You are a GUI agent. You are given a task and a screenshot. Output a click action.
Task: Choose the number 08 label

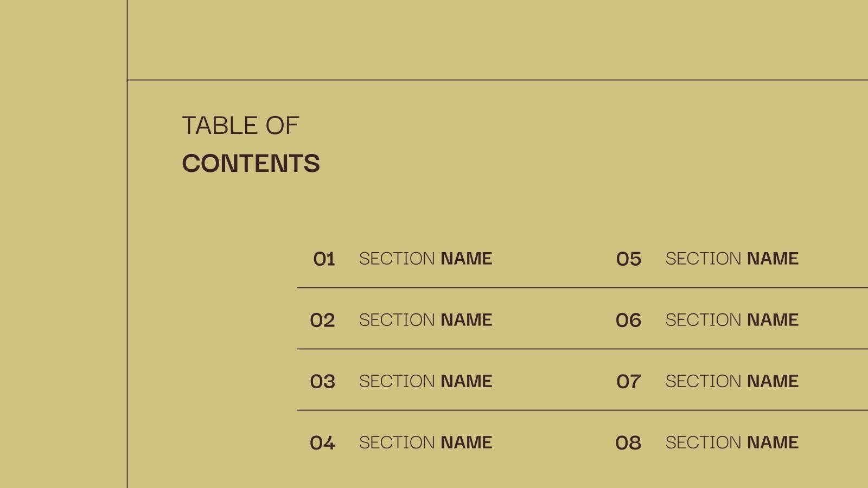[628, 443]
